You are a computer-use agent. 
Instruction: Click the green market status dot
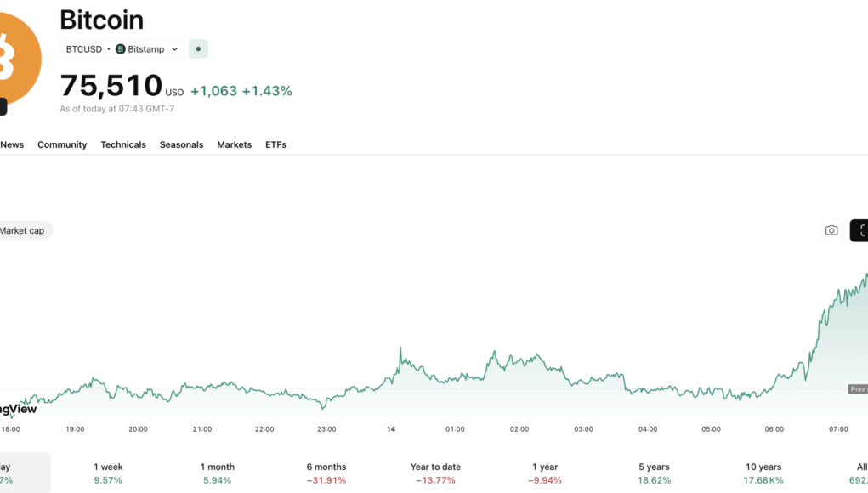click(x=198, y=49)
